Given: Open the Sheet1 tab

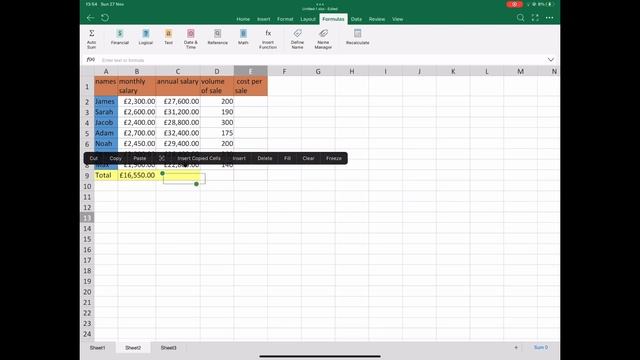Looking at the screenshot, I should (x=98, y=348).
